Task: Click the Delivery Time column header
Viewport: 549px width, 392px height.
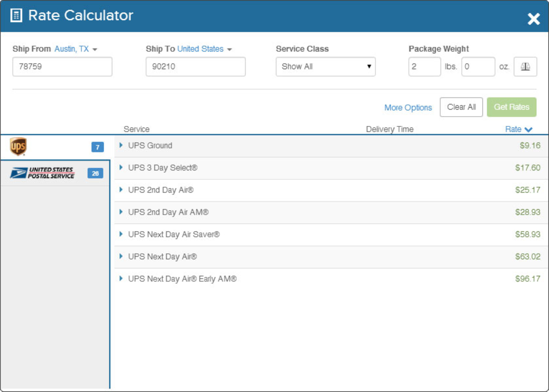Action: click(x=390, y=129)
